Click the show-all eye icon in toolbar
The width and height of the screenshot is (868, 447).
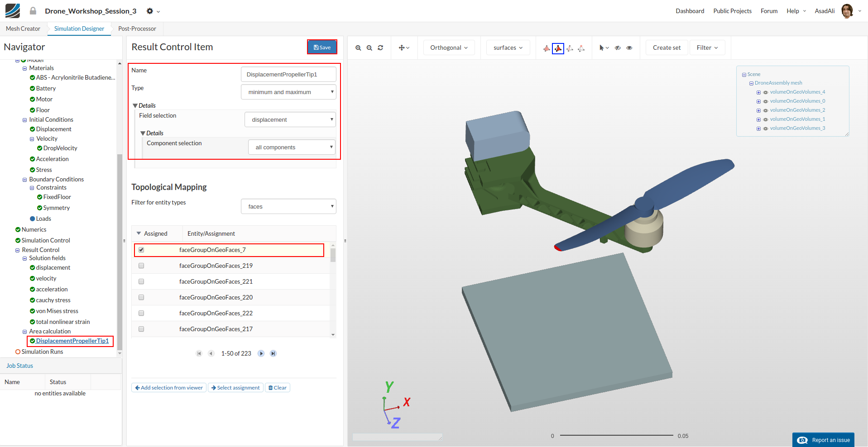point(629,48)
